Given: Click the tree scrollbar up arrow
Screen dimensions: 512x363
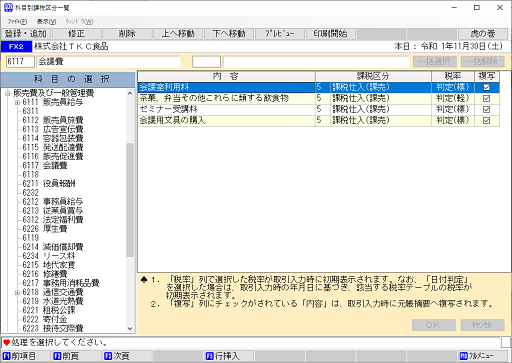Looking at the screenshot, I should pos(130,93).
